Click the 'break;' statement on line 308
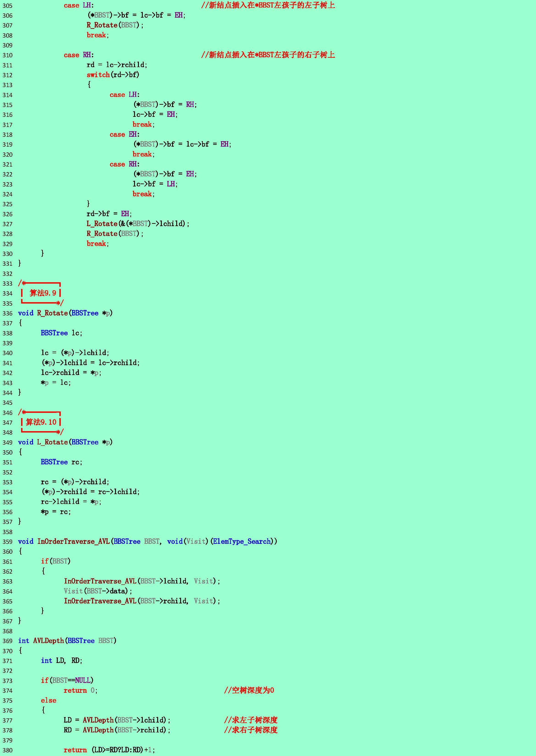The height and width of the screenshot is (756, 536). (98, 35)
